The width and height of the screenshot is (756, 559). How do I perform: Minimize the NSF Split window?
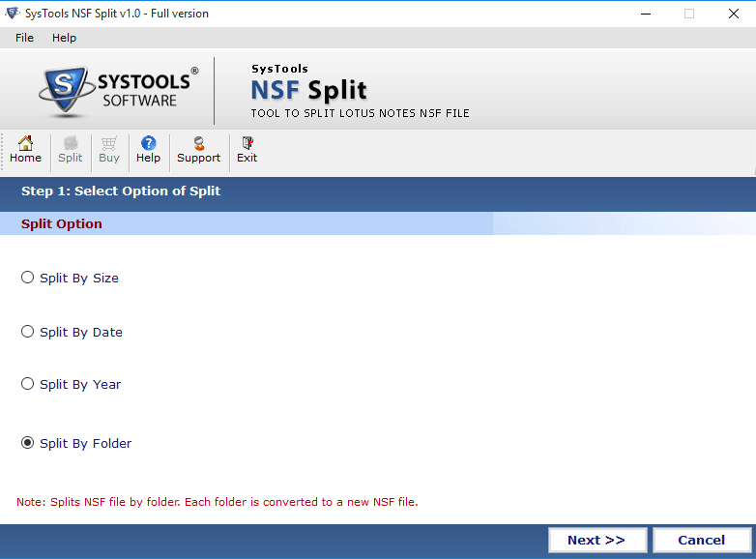click(x=646, y=14)
